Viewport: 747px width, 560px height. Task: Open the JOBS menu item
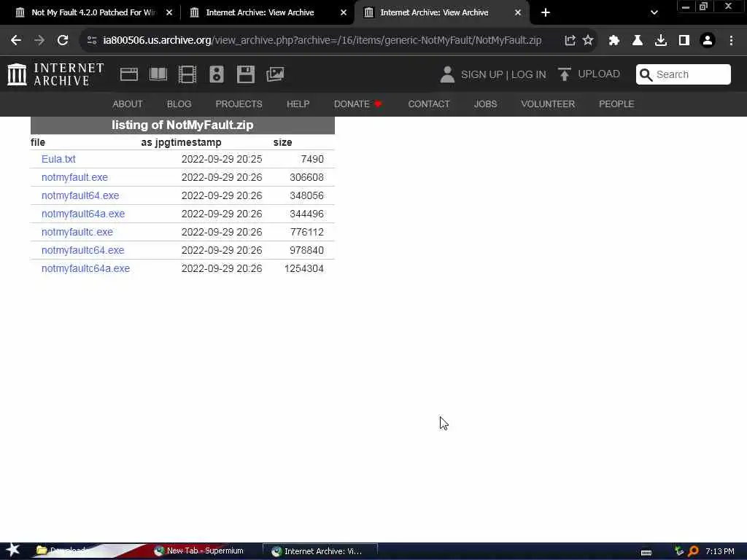pos(485,104)
